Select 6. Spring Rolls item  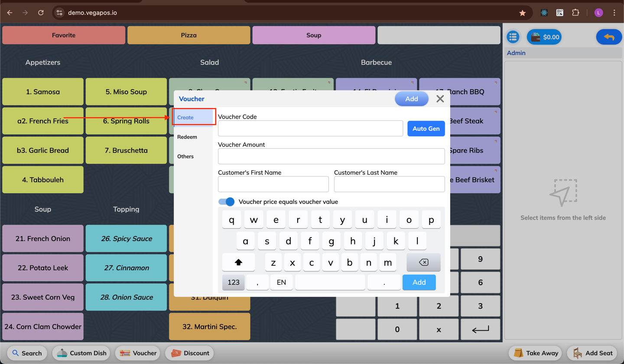click(126, 121)
